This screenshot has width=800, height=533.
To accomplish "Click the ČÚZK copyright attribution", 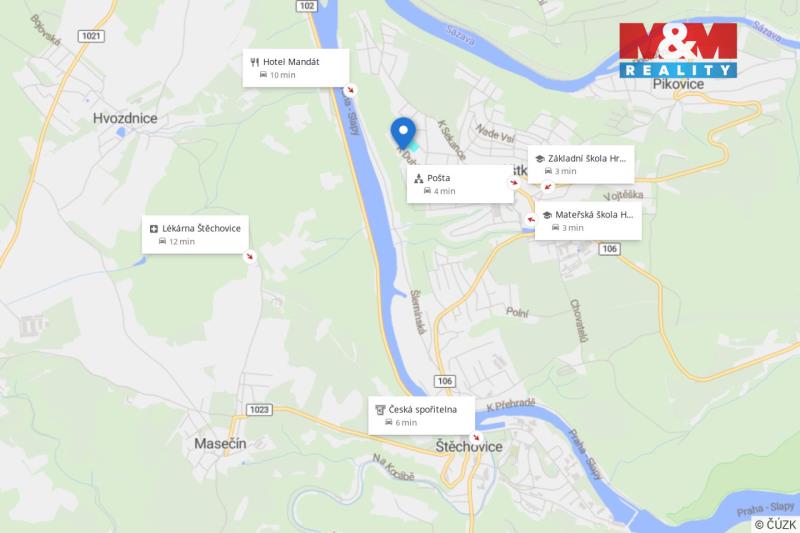I will pos(776,524).
